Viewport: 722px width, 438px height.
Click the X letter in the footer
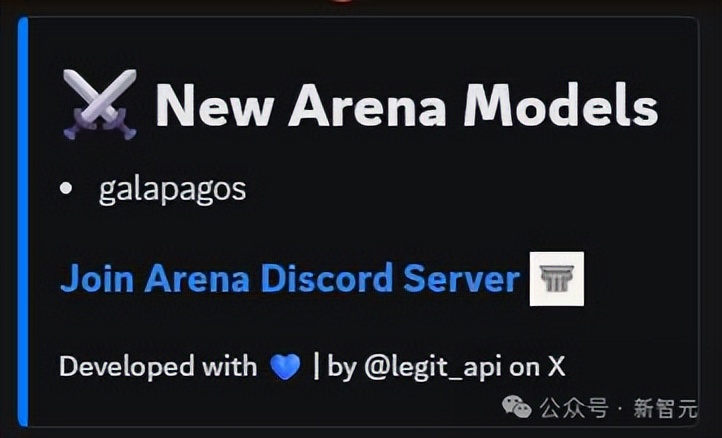click(x=556, y=367)
